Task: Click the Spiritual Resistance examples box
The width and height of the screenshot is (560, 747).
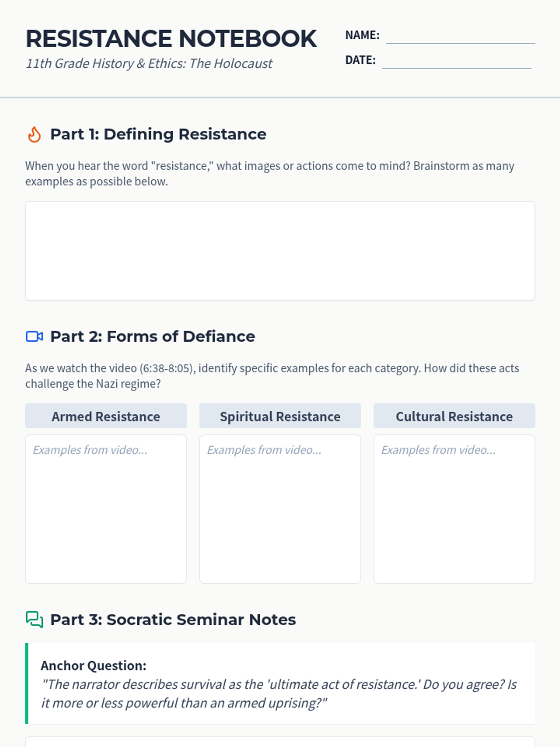Action: pyautogui.click(x=280, y=509)
